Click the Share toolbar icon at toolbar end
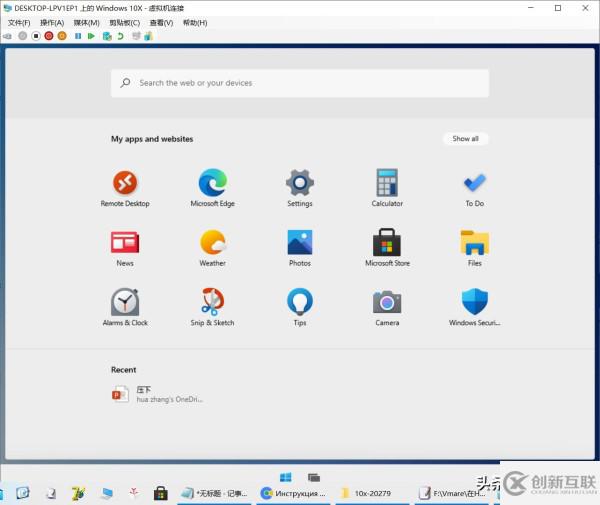The height and width of the screenshot is (505, 600). 148,36
